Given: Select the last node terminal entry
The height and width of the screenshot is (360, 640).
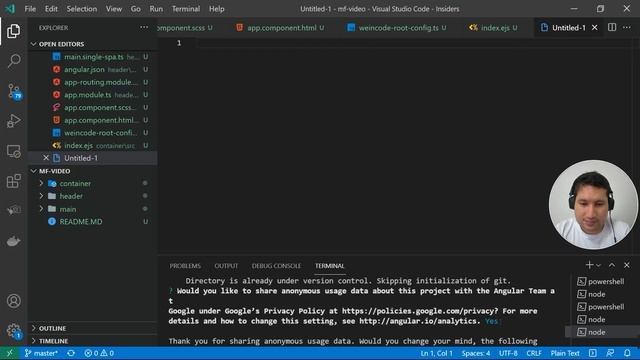Looking at the screenshot, I should pos(601,332).
